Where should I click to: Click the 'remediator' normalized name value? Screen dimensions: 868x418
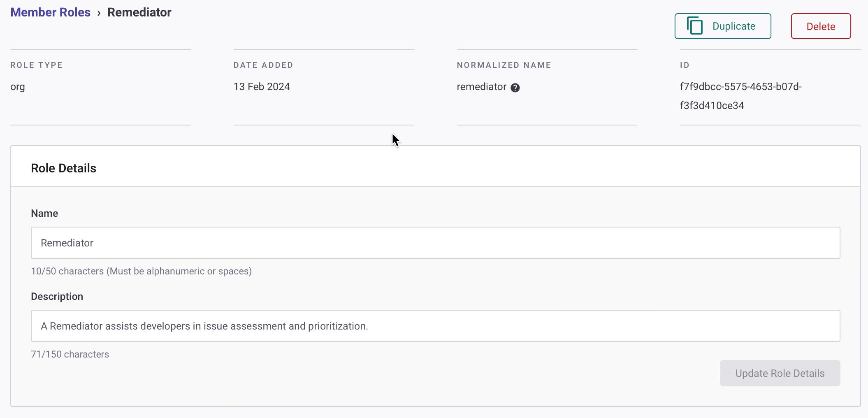pyautogui.click(x=481, y=87)
